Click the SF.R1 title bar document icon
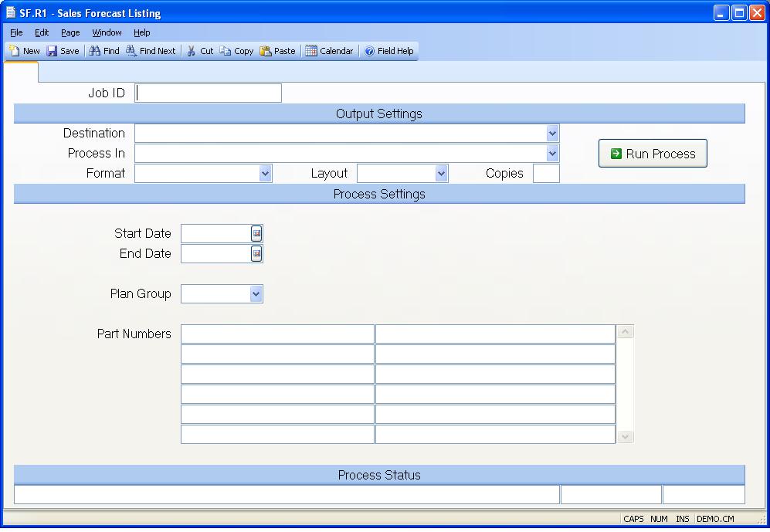 11,12
